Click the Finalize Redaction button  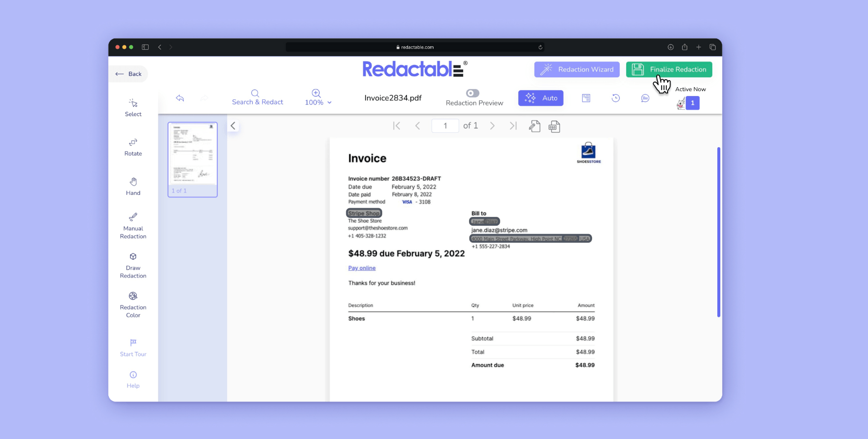click(668, 69)
